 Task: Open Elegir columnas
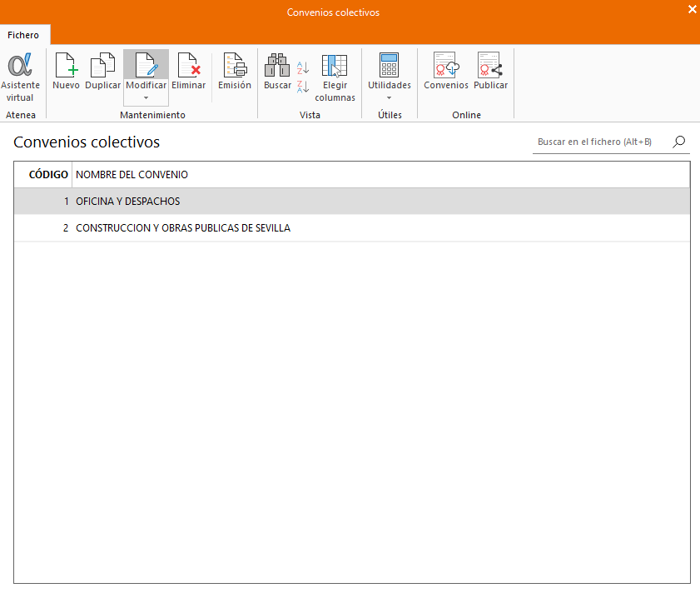pyautogui.click(x=335, y=66)
